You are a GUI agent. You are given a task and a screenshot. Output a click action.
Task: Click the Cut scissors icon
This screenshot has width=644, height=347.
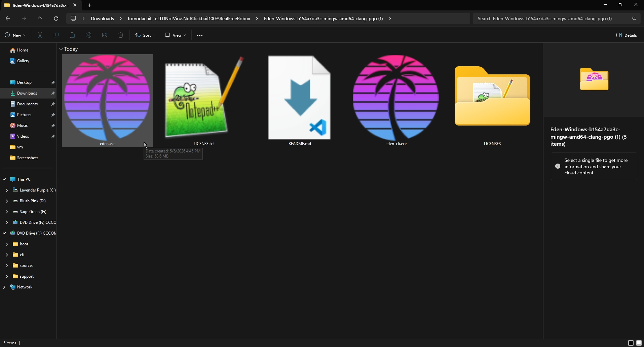pos(40,35)
